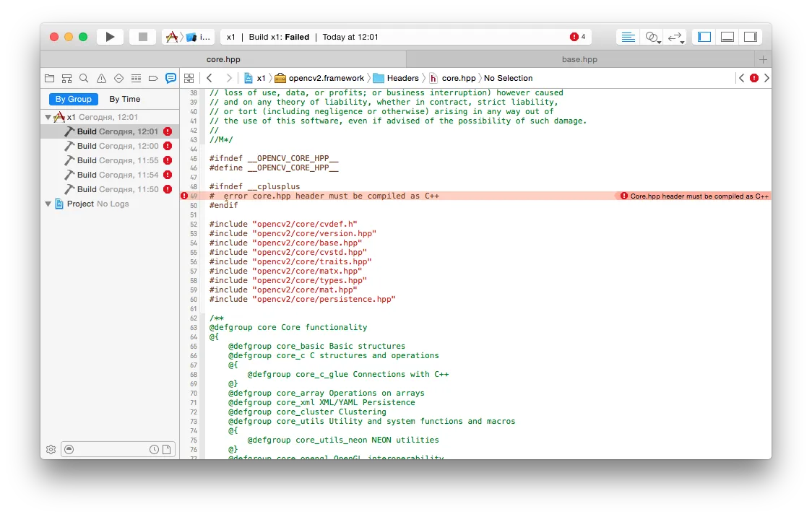Screen dimensions: 812x517
Task: Open the Version editor
Action: 675,37
